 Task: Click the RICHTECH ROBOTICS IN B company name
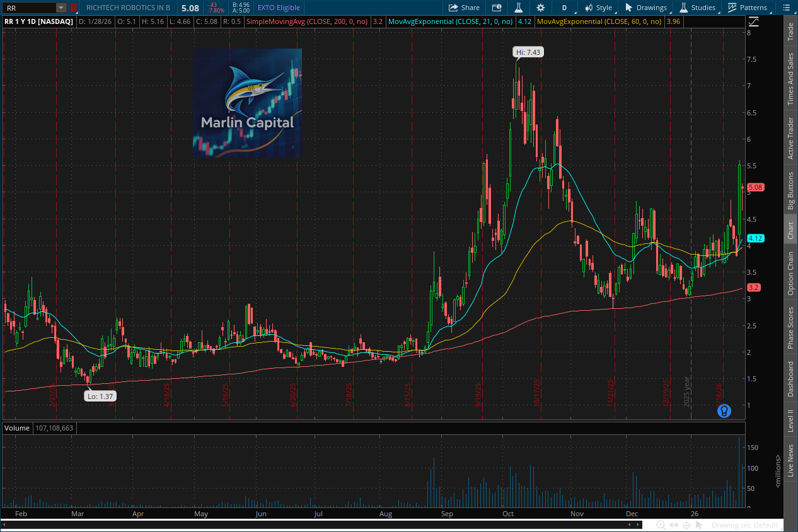click(x=129, y=8)
